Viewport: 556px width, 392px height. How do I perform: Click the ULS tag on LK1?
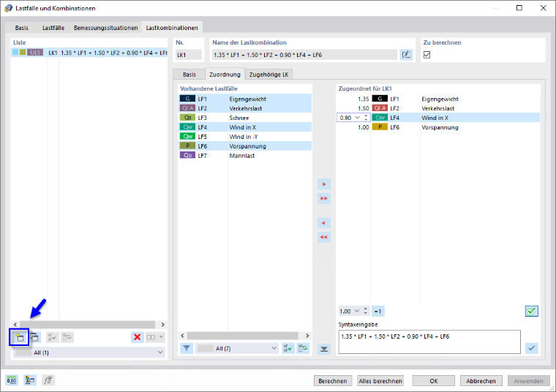35,52
